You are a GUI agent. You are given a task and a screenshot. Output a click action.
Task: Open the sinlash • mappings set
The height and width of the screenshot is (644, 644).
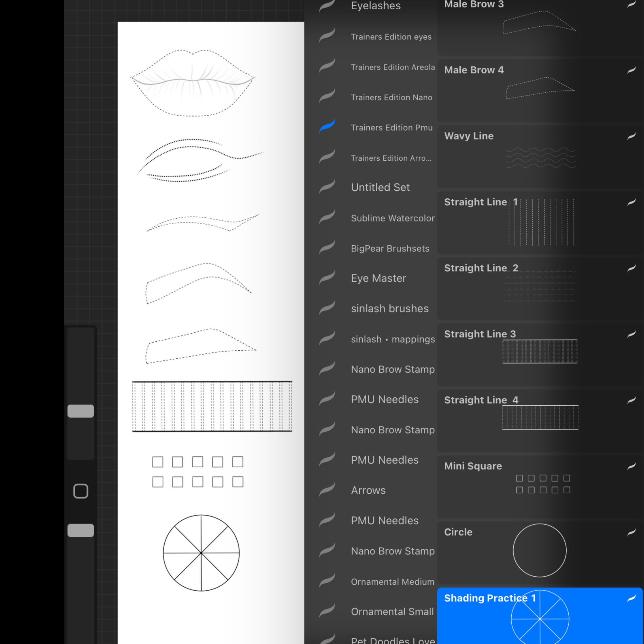393,339
